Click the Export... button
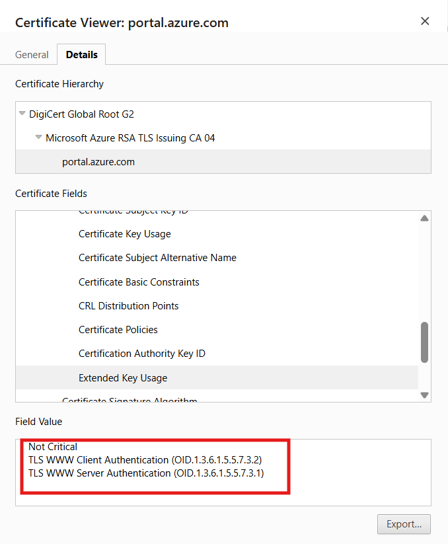Image resolution: width=448 pixels, height=544 pixels. click(404, 524)
